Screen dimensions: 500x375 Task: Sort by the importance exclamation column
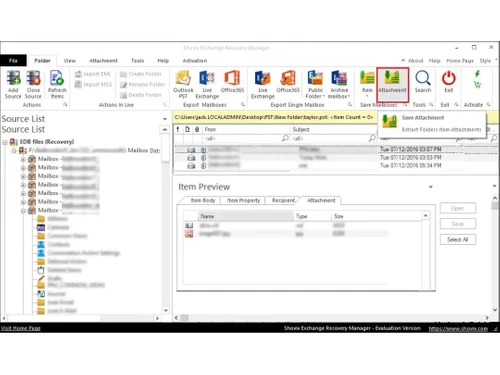pyautogui.click(x=178, y=129)
